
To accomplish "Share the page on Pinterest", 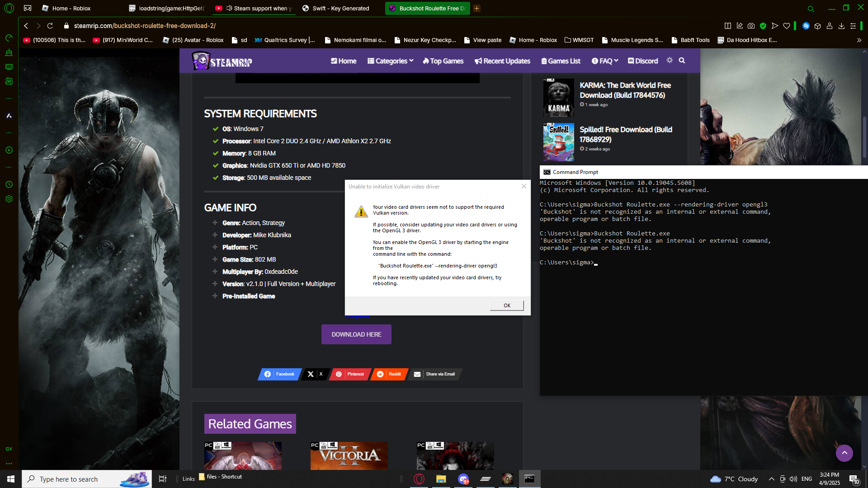I will [350, 374].
